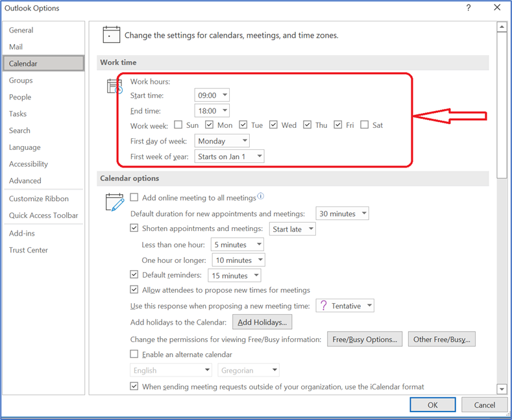Screen dimensions: 512x420
Task: Open the Gregorian calendar type dropdown
Action: coord(249,370)
